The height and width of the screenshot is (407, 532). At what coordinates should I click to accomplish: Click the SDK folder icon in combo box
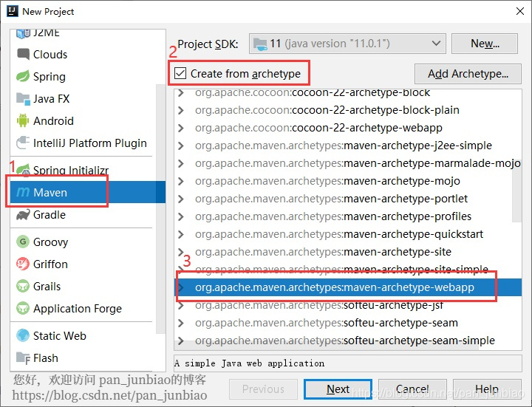point(260,44)
